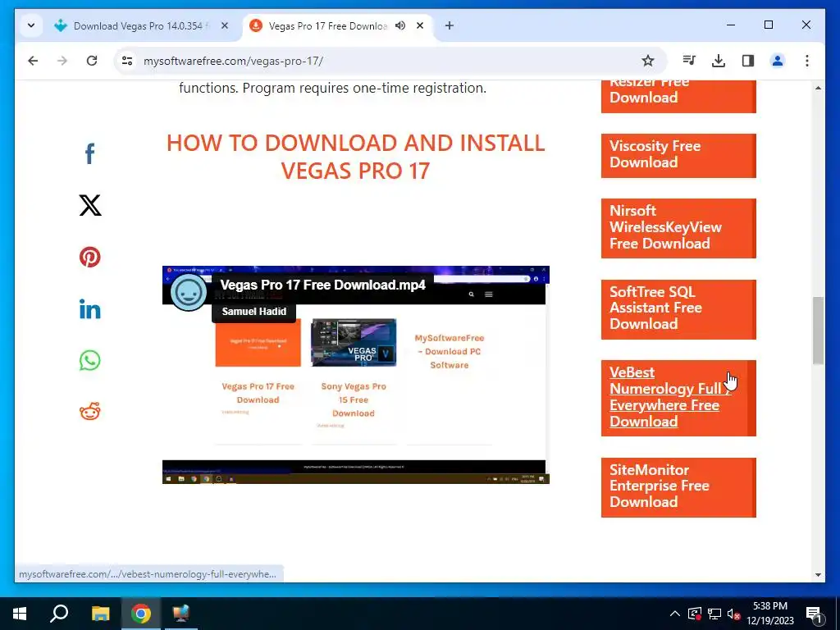This screenshot has height=630, width=840.
Task: Reload the current page
Action: tap(92, 61)
